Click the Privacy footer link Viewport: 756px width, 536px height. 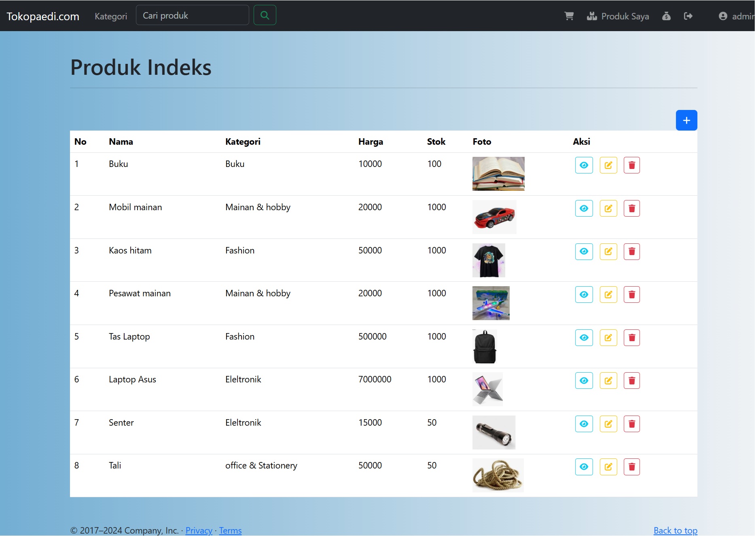click(199, 530)
